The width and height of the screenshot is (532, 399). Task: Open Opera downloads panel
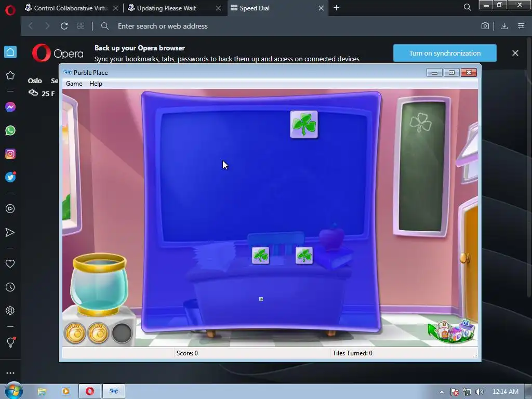coord(504,26)
